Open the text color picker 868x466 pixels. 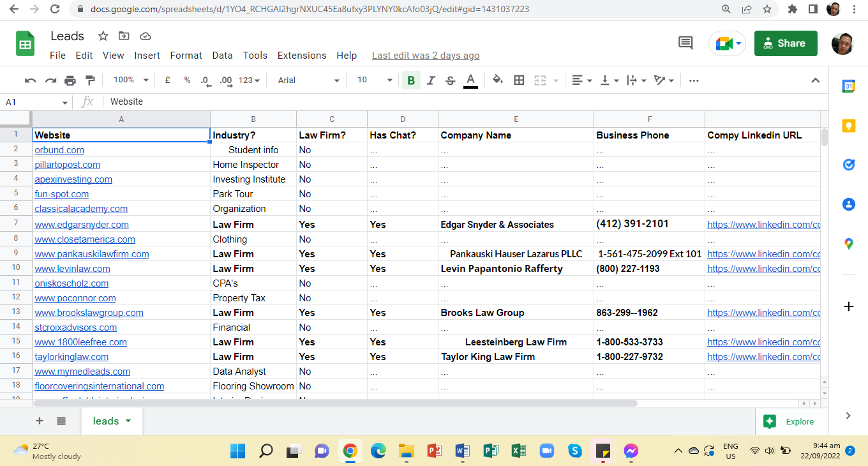(x=470, y=80)
